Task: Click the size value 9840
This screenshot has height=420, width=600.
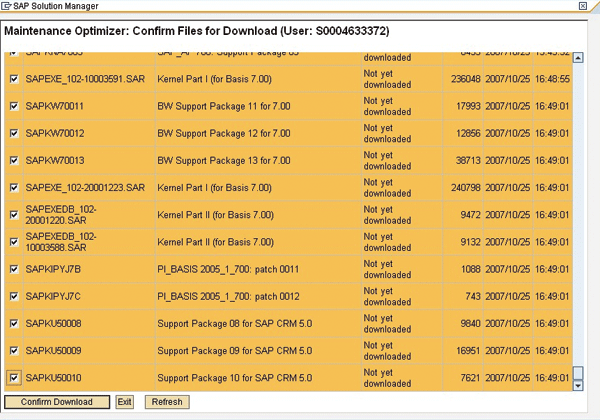Action: coord(470,324)
